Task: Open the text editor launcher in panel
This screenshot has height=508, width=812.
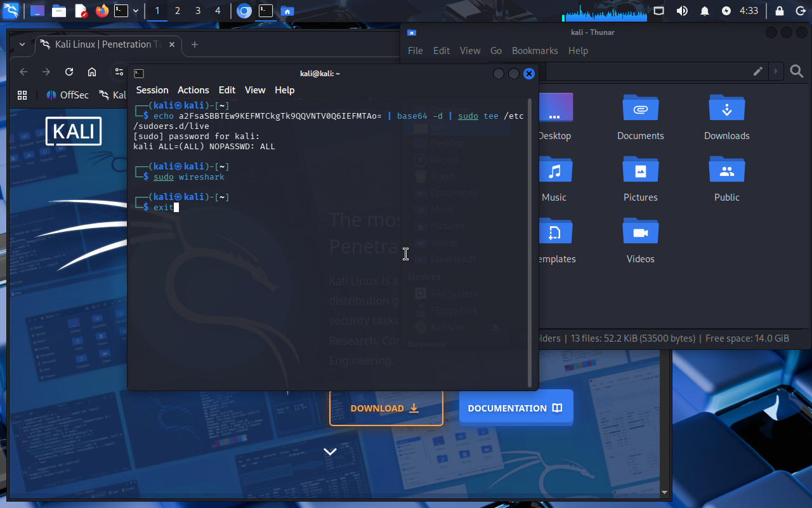Action: (x=81, y=11)
